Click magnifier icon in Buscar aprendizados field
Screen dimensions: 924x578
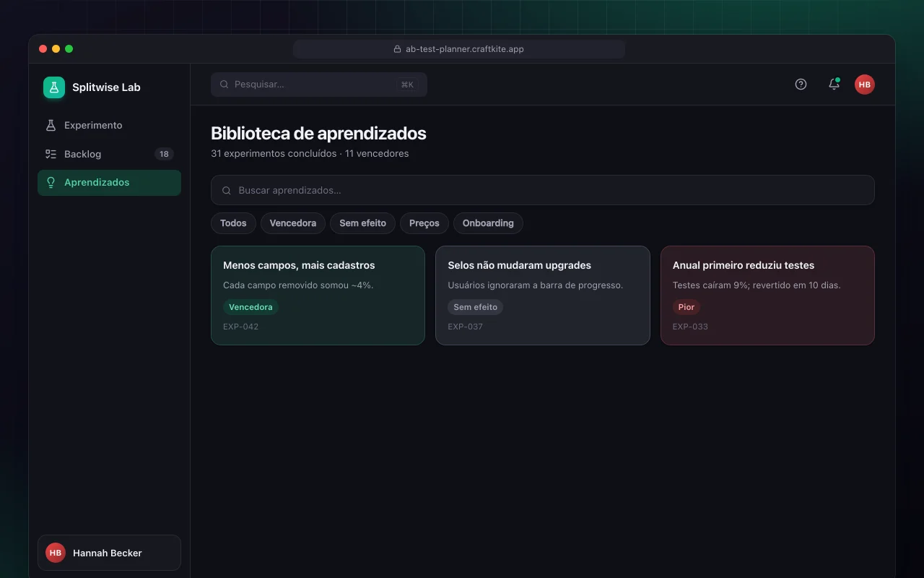pos(227,191)
